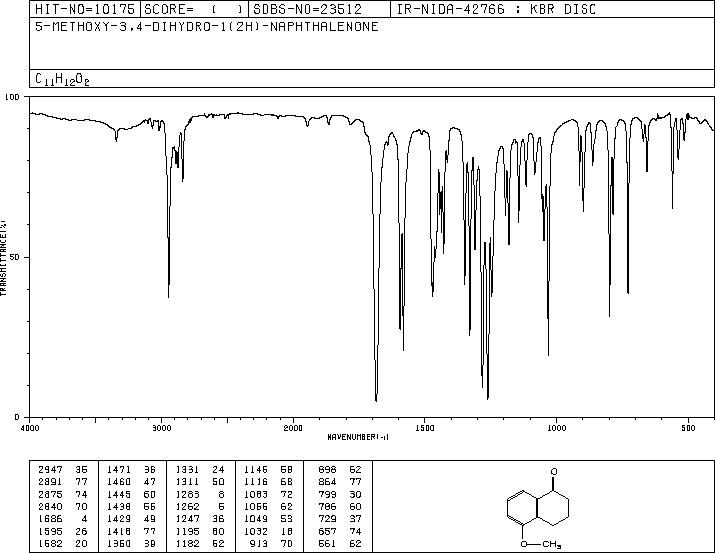Click the 4000 tick label on x-axis
Image resolution: width=715 pixels, height=553 pixels.
pos(30,428)
